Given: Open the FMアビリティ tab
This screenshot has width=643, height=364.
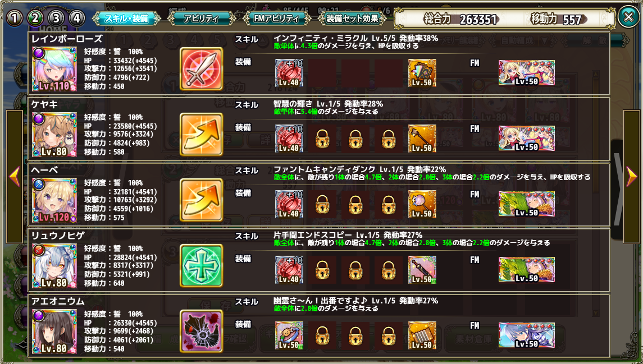Looking at the screenshot, I should (277, 18).
